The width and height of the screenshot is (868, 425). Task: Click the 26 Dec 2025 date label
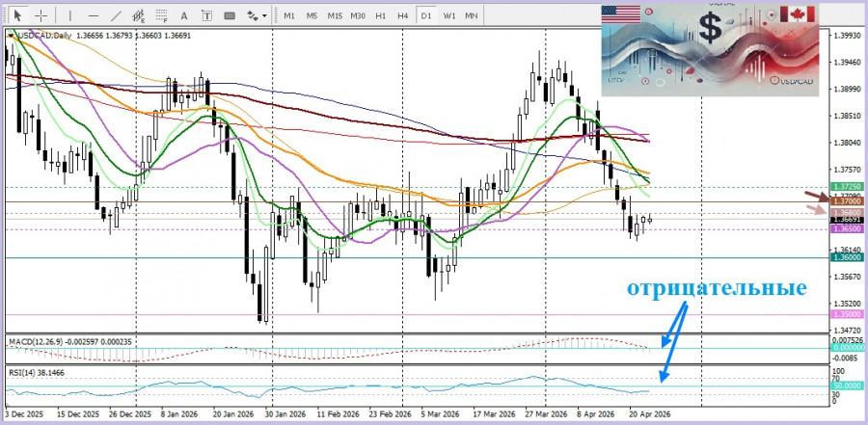click(x=129, y=414)
